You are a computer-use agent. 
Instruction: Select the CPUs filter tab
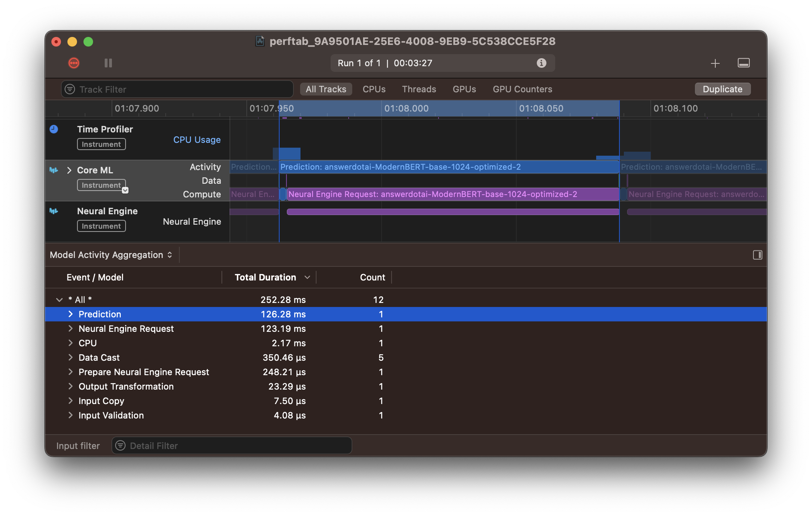[x=374, y=89]
